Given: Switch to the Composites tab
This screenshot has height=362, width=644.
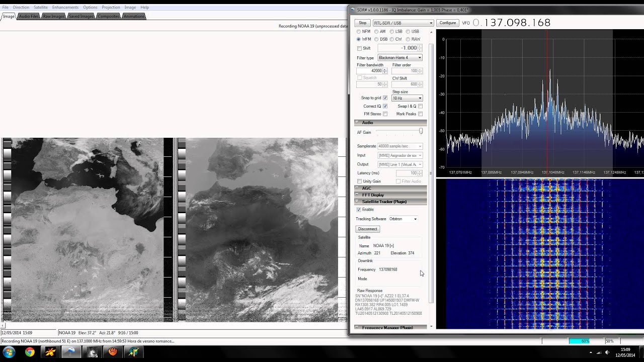Looking at the screenshot, I should 109,16.
